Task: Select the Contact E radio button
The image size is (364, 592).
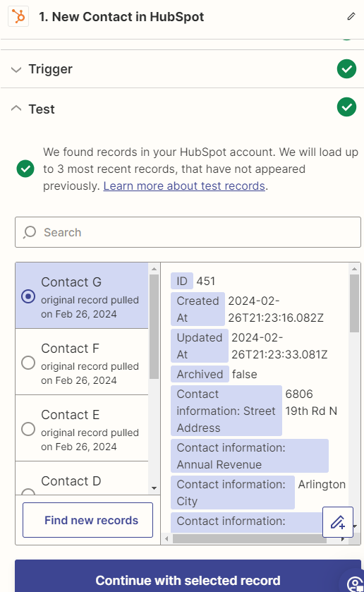Action: [x=28, y=429]
